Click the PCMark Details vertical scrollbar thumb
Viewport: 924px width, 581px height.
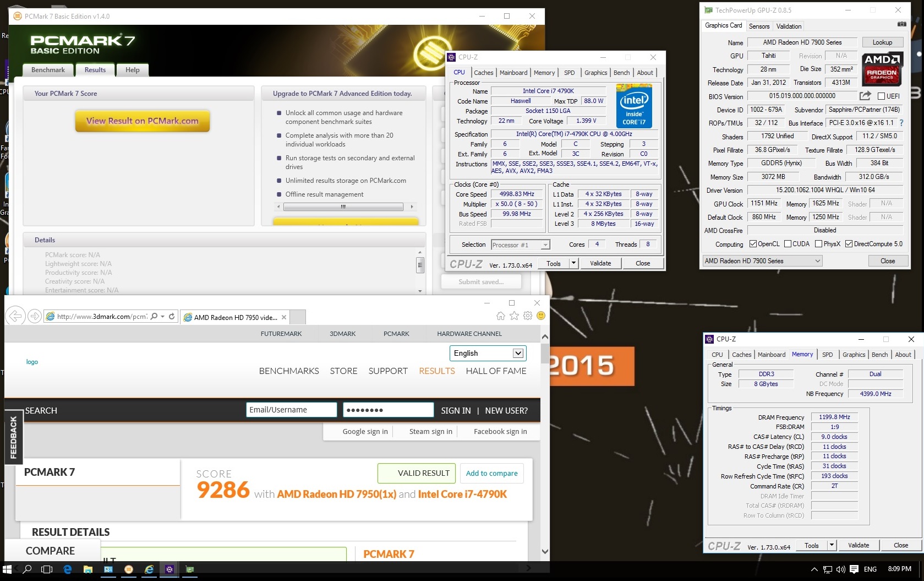coord(420,265)
